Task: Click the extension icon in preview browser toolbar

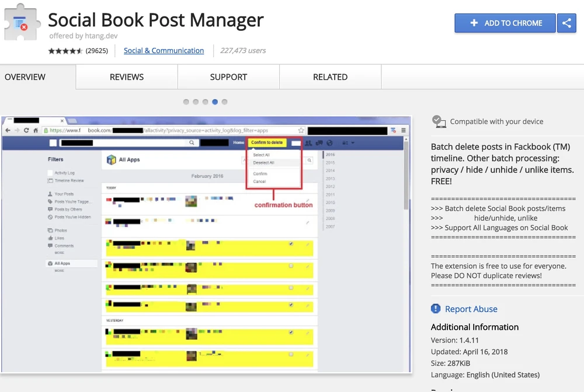Action: [x=393, y=130]
